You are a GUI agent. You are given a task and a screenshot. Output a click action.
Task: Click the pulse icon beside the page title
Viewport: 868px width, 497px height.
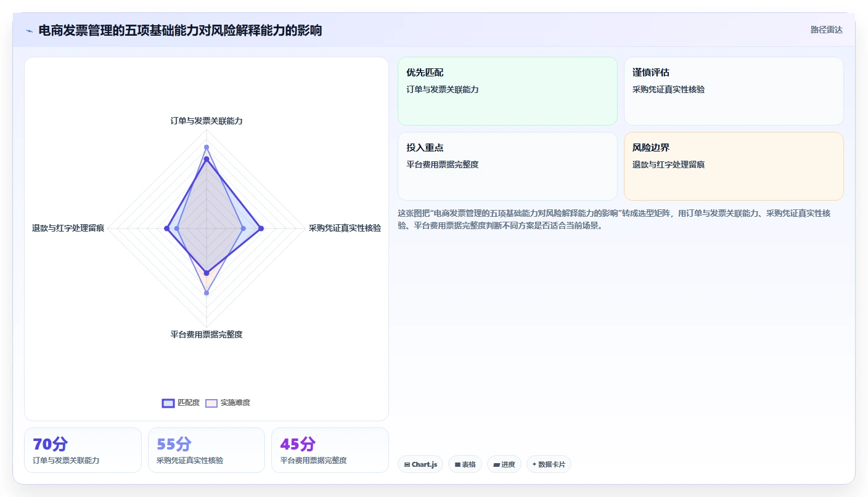pos(30,30)
